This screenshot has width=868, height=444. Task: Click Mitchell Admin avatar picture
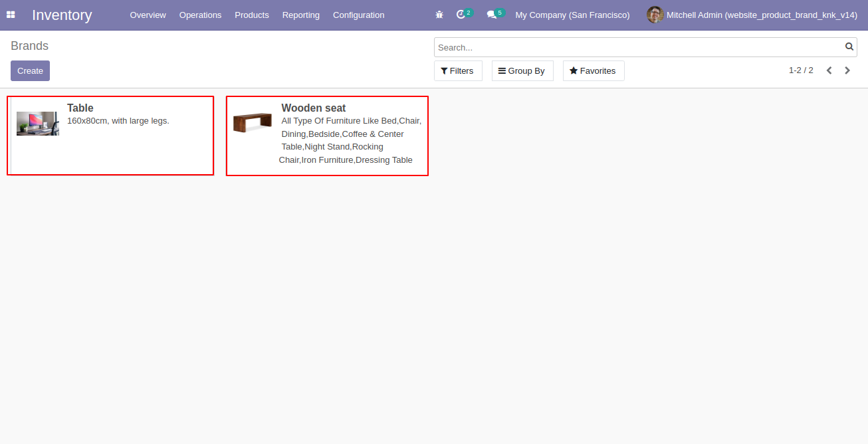click(x=655, y=15)
